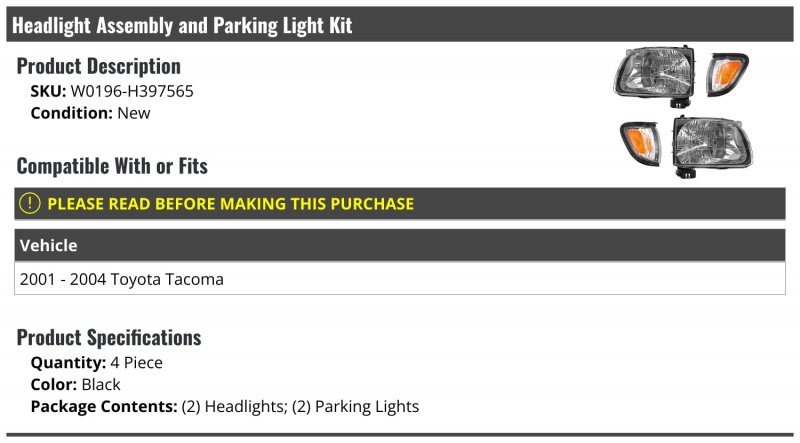
Task: Click the SKU label
Action: (48, 91)
